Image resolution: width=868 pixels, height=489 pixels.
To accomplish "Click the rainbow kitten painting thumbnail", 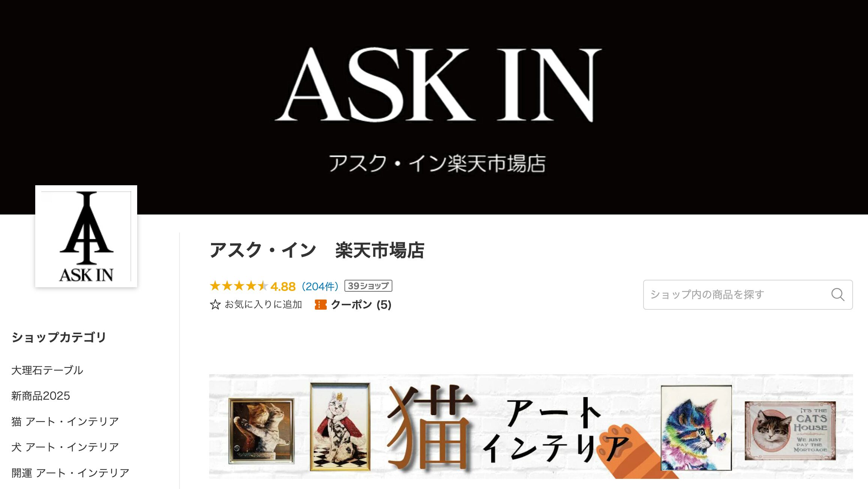I will pyautogui.click(x=696, y=428).
